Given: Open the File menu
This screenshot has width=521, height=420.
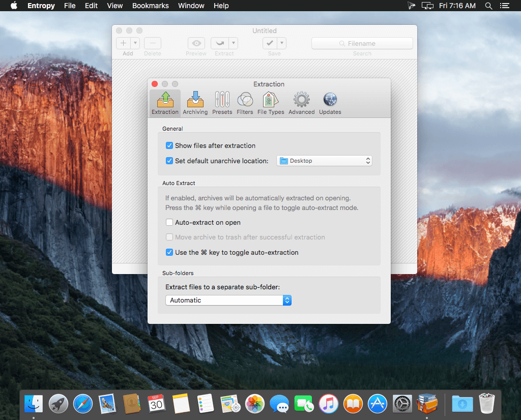Looking at the screenshot, I should 70,6.
